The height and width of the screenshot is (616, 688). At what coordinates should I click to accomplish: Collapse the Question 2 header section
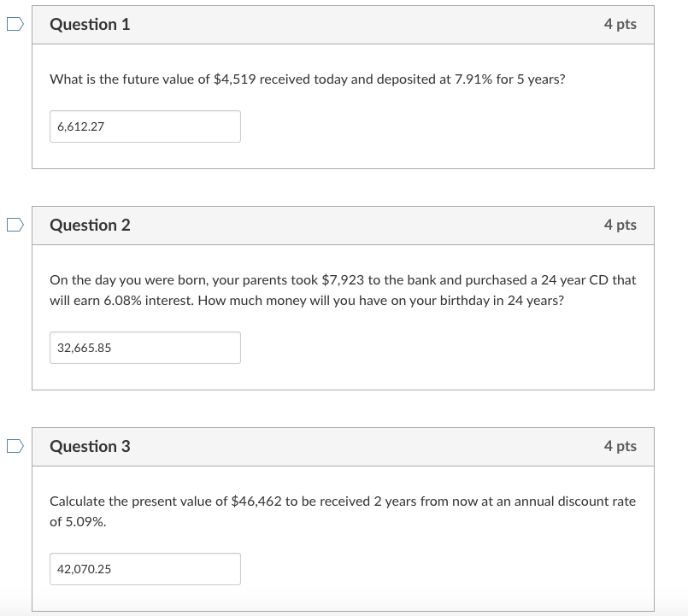point(342,226)
